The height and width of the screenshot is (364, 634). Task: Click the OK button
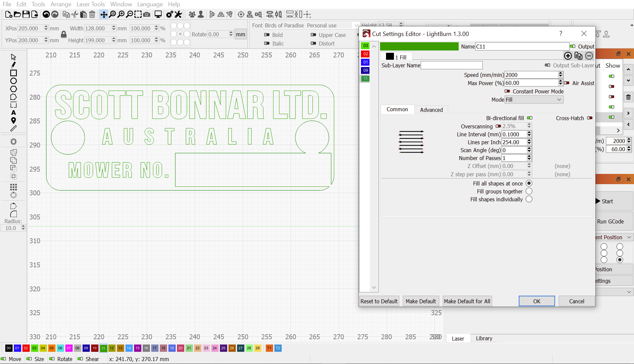point(537,301)
